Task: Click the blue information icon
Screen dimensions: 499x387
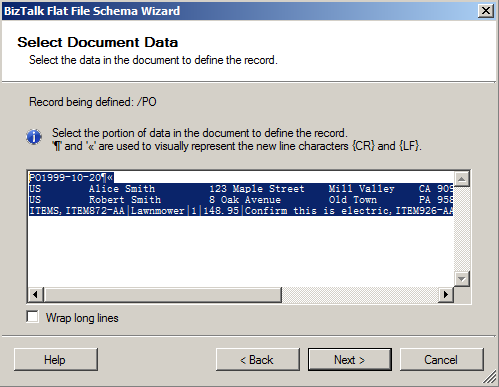Action: (x=34, y=137)
